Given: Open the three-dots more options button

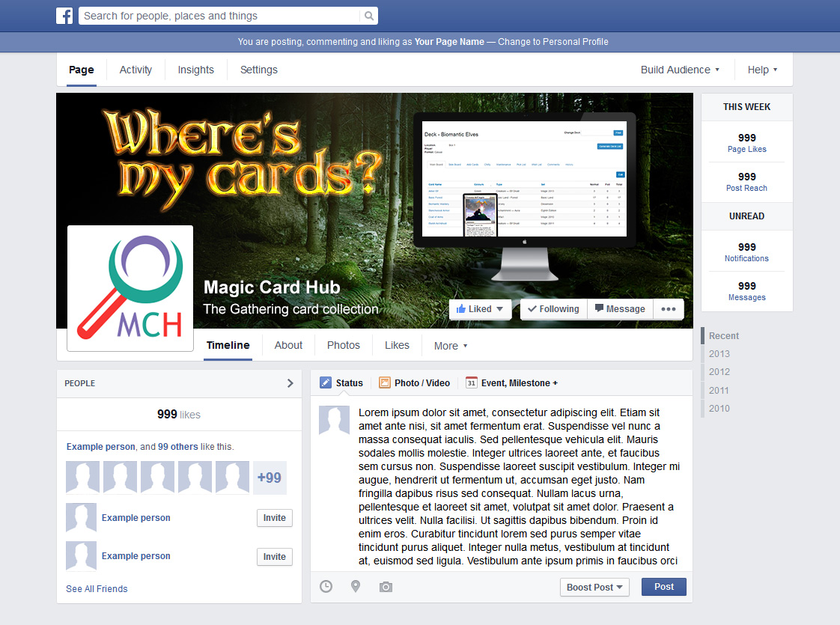Looking at the screenshot, I should click(x=668, y=309).
